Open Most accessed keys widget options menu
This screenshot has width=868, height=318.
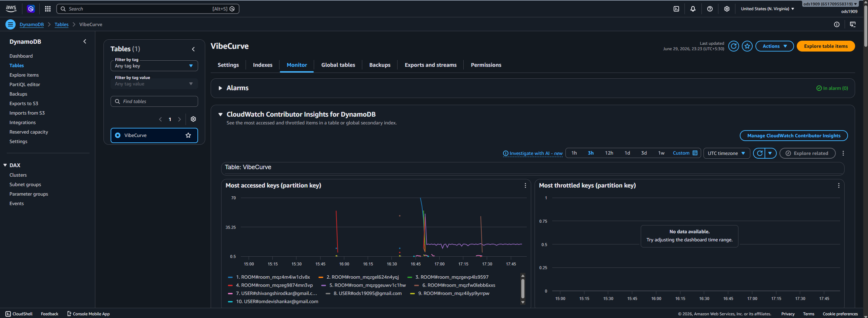click(x=525, y=185)
